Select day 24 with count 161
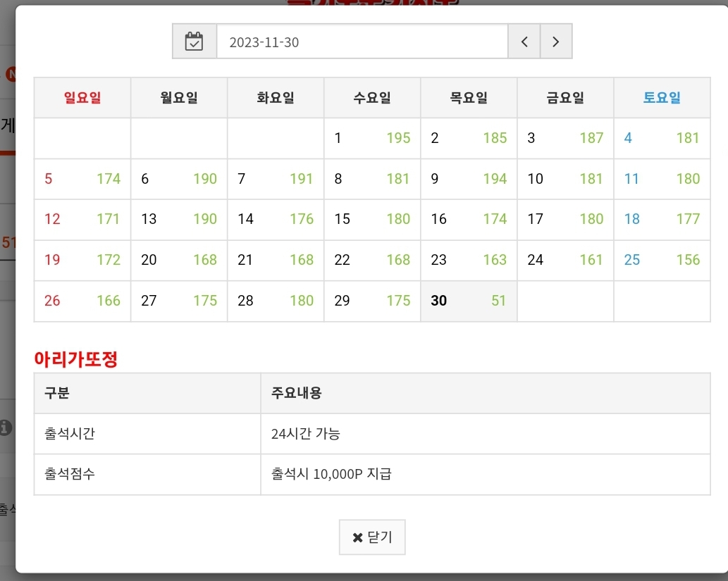This screenshot has height=581, width=728. point(565,261)
